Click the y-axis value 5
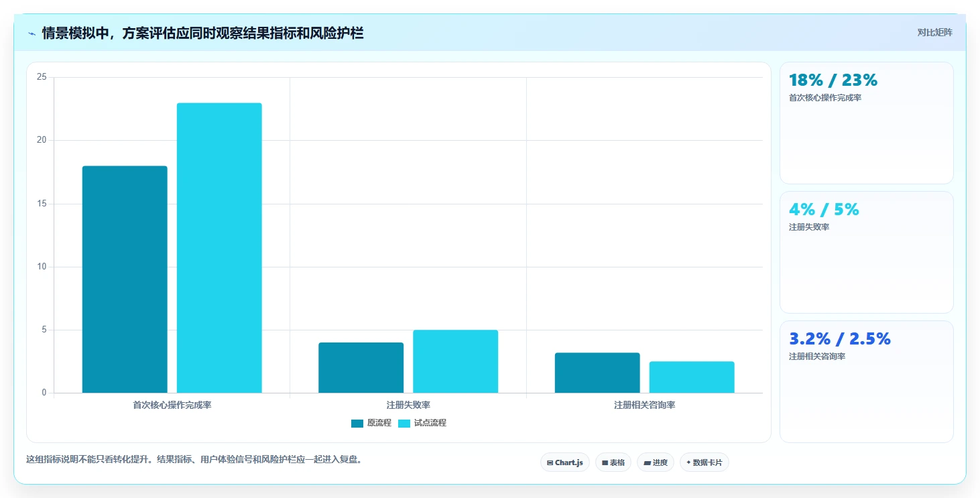The image size is (980, 498). [x=44, y=330]
